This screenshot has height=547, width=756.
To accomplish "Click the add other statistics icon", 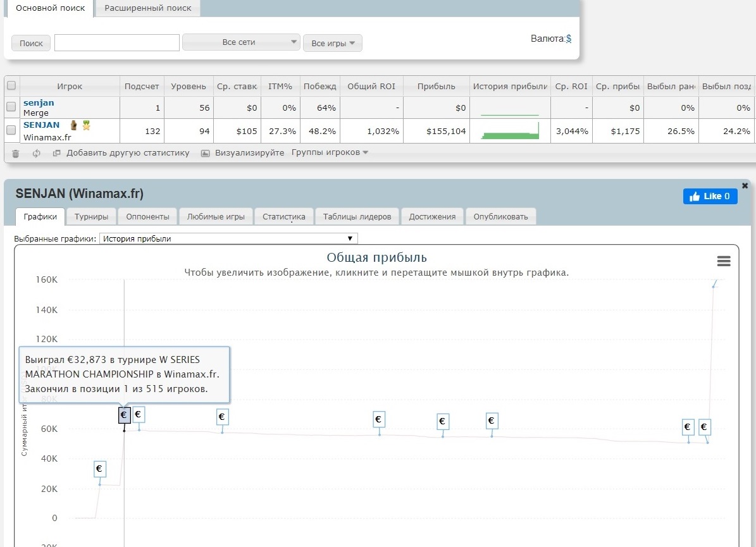I will [x=57, y=153].
